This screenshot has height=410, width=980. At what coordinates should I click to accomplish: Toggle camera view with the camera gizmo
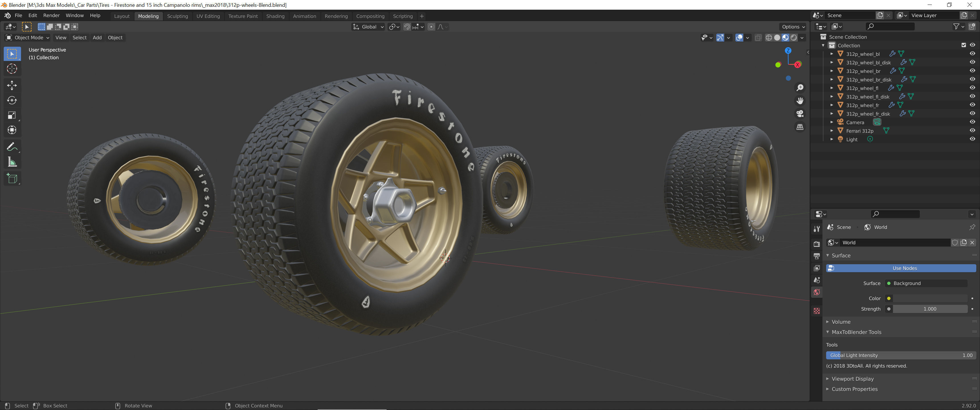(800, 114)
